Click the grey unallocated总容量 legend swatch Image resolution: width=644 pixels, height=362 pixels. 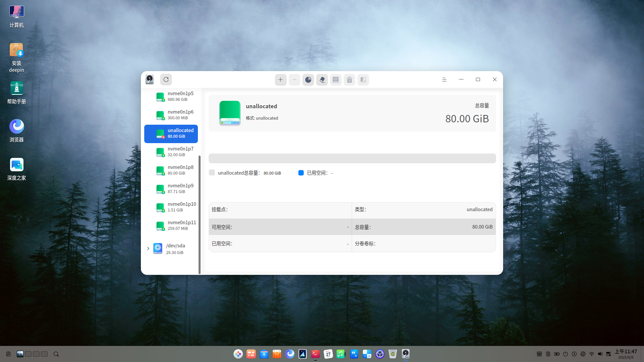tap(212, 173)
